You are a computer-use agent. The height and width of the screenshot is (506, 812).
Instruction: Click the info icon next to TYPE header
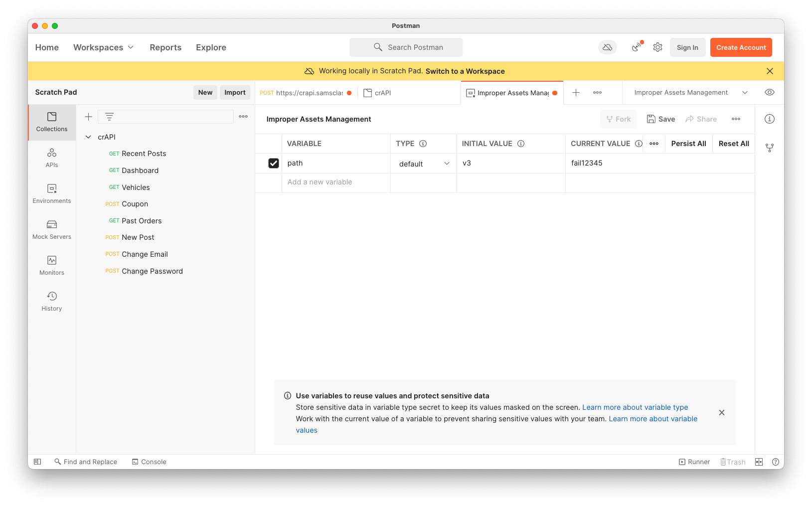pyautogui.click(x=423, y=144)
